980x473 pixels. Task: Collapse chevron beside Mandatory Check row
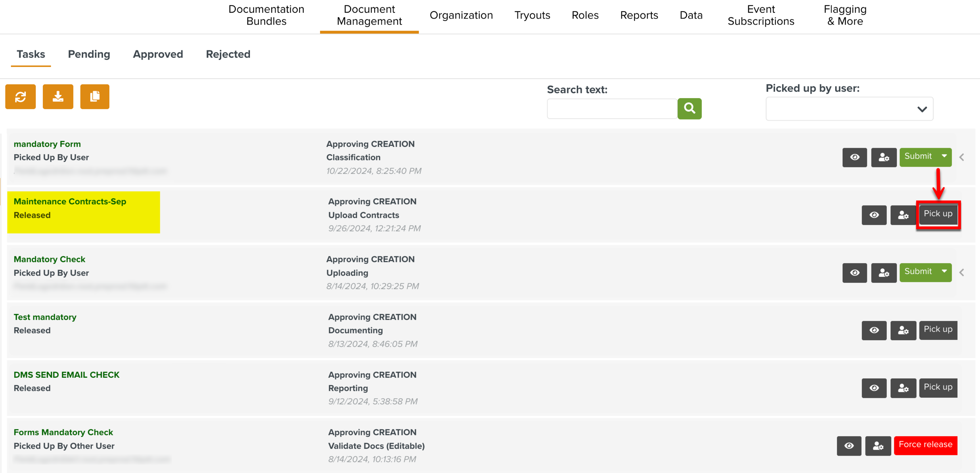tap(962, 273)
